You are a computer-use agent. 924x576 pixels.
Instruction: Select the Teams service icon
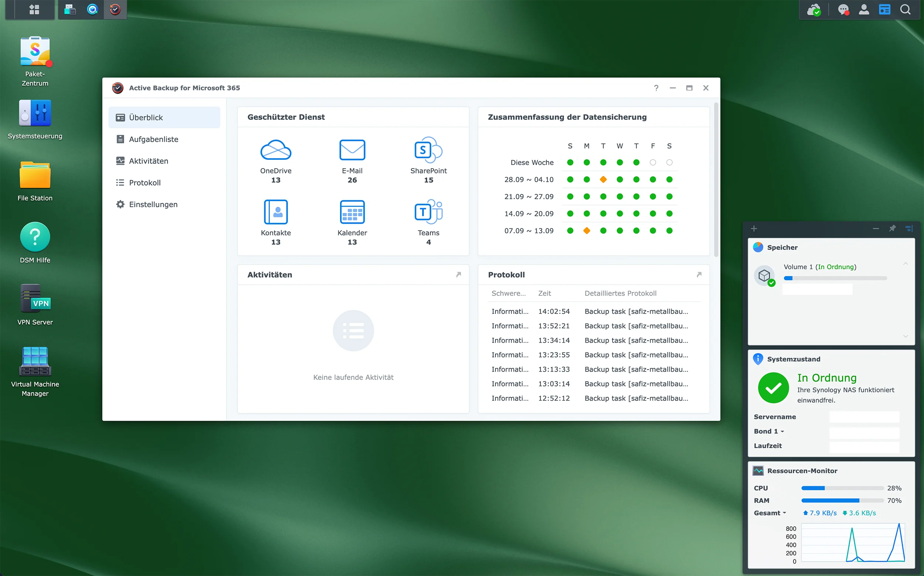pyautogui.click(x=428, y=212)
